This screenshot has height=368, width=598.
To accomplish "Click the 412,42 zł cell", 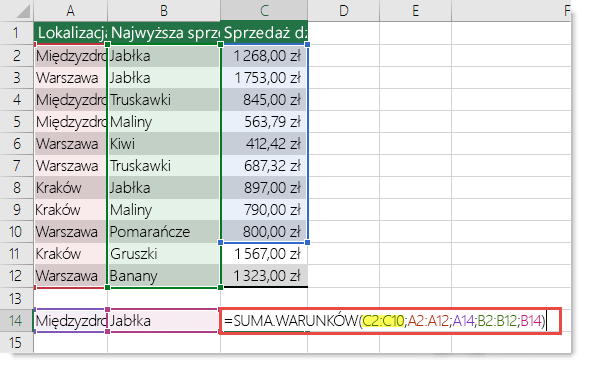I will 264,144.
